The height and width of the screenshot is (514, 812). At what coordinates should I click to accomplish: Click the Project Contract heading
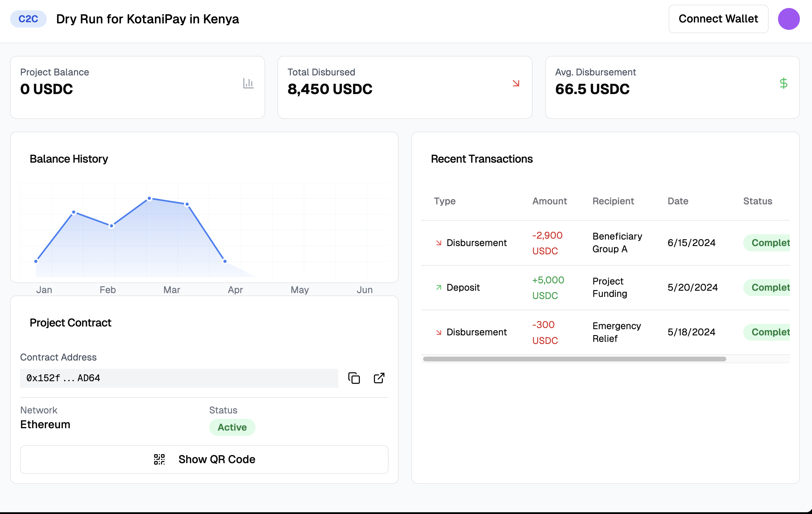pyautogui.click(x=71, y=323)
